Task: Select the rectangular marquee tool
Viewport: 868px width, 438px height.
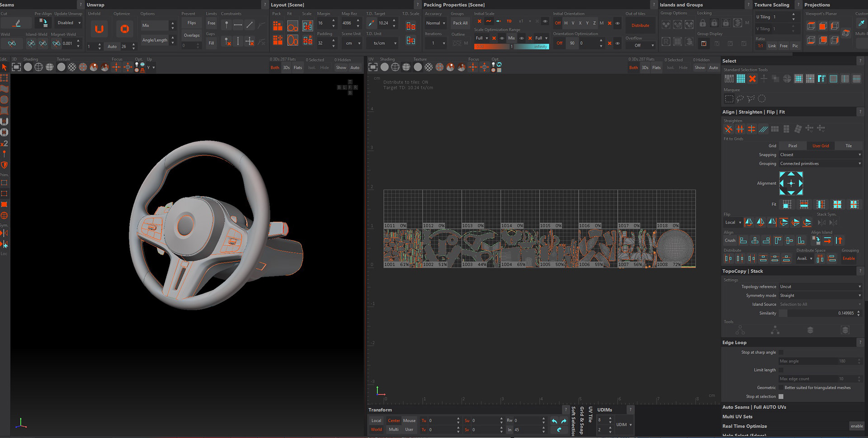Action: (729, 99)
